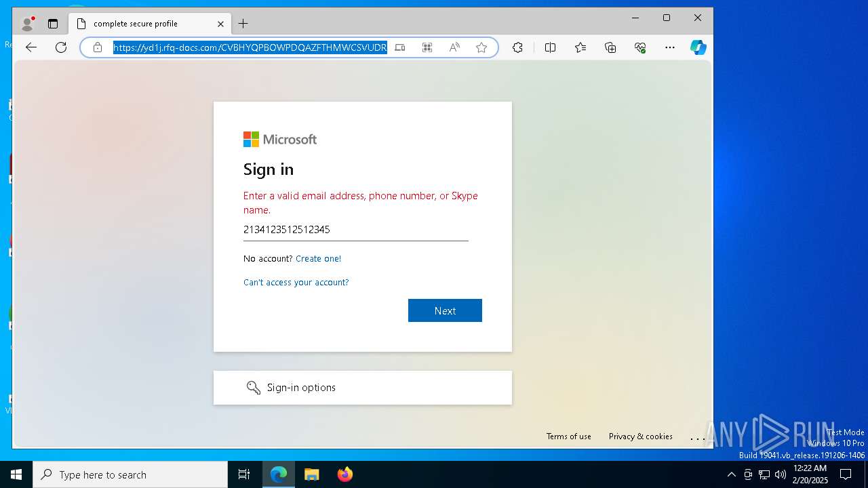Open Browser essentials heart icon
Viewport: 868px width, 488px height.
point(640,47)
